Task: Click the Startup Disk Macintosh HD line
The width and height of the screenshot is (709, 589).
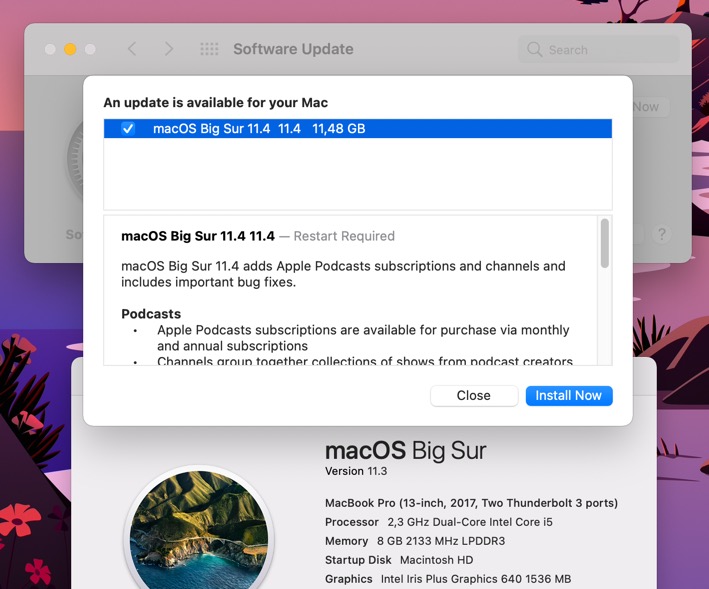Action: (399, 560)
